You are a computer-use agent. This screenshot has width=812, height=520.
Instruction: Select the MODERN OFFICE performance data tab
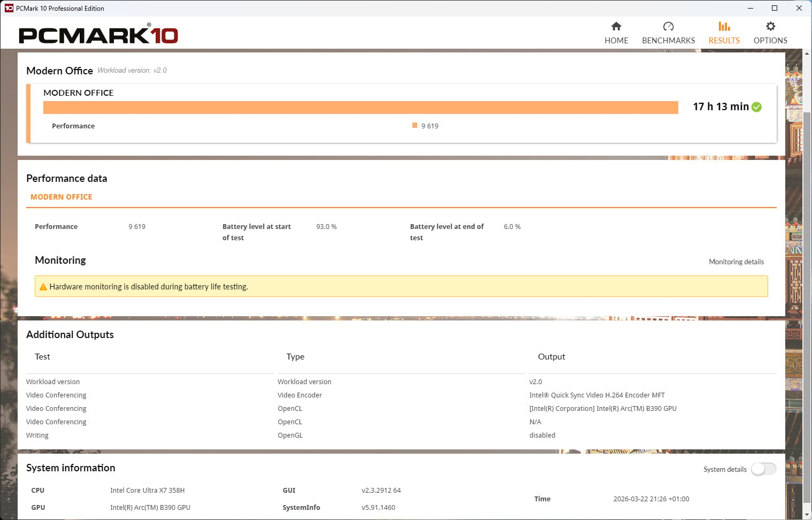click(62, 197)
